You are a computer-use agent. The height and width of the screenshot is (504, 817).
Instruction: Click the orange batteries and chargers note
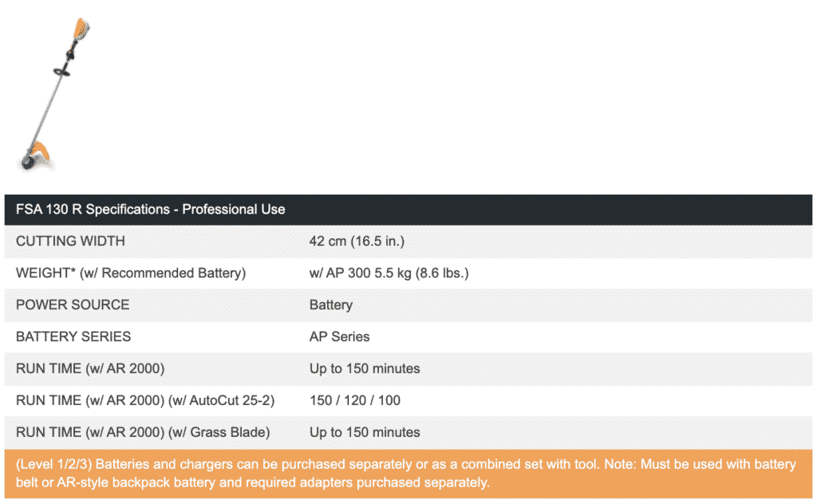point(408,473)
